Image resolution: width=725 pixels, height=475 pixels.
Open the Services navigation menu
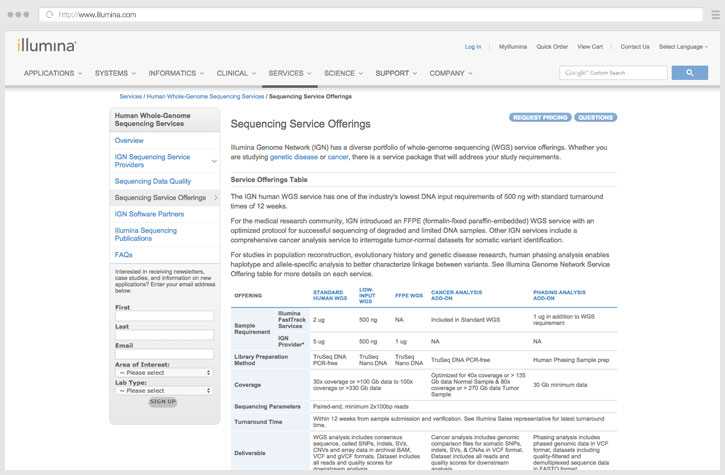pyautogui.click(x=288, y=73)
